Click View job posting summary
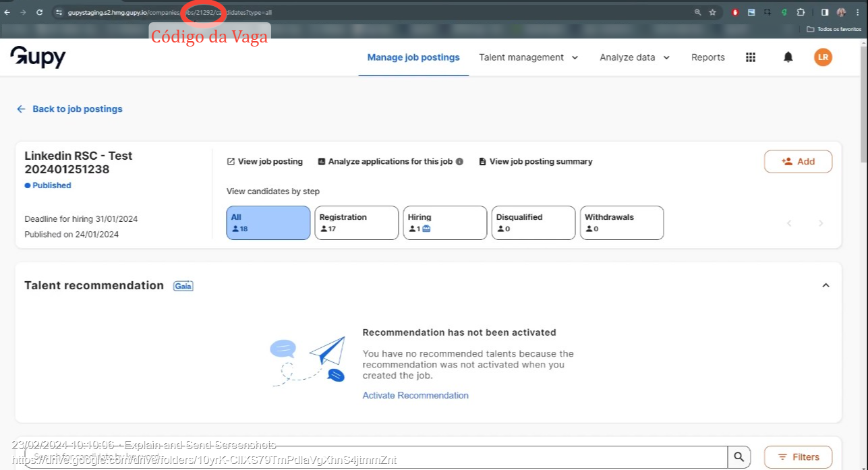Viewport: 868px width, 470px height. point(536,162)
